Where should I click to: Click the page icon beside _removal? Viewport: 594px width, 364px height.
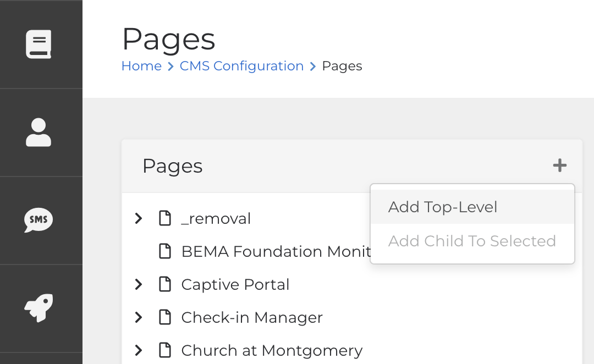(165, 218)
